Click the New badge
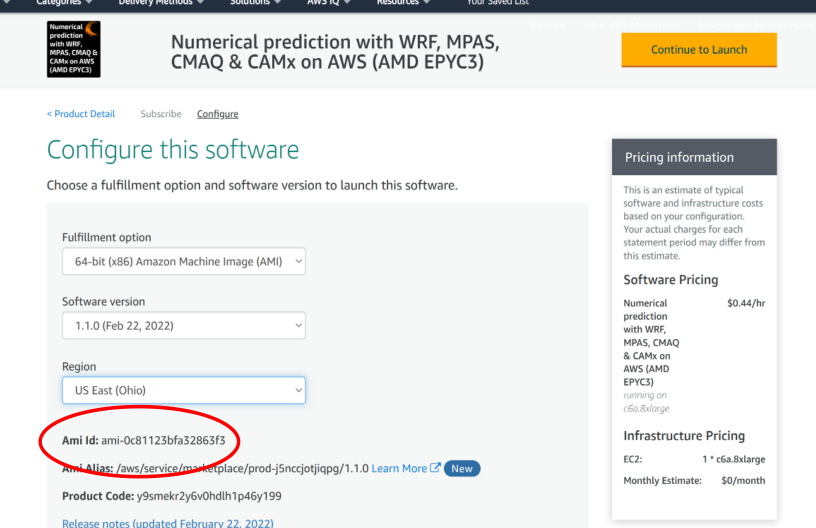The image size is (816, 528). click(462, 469)
